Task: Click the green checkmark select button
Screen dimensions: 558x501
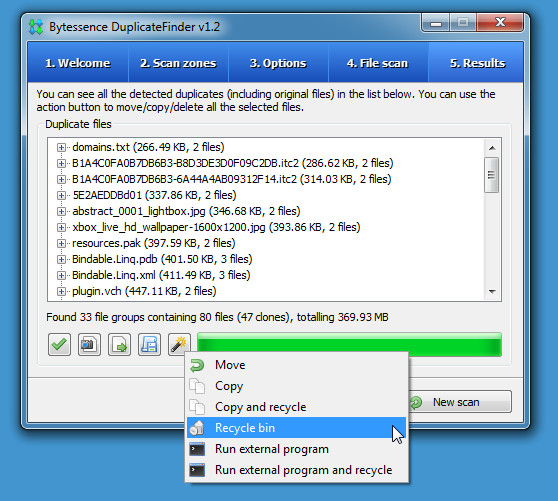Action: coord(59,344)
